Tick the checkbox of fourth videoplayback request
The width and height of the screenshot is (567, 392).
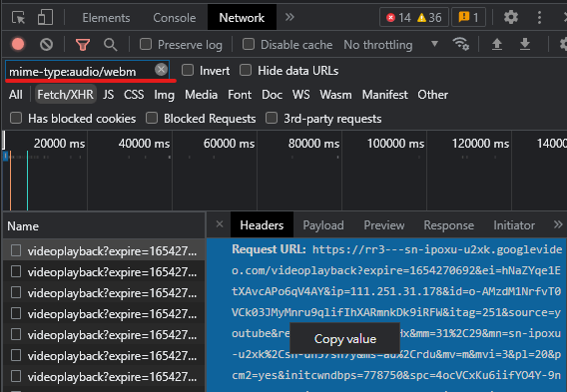16,313
